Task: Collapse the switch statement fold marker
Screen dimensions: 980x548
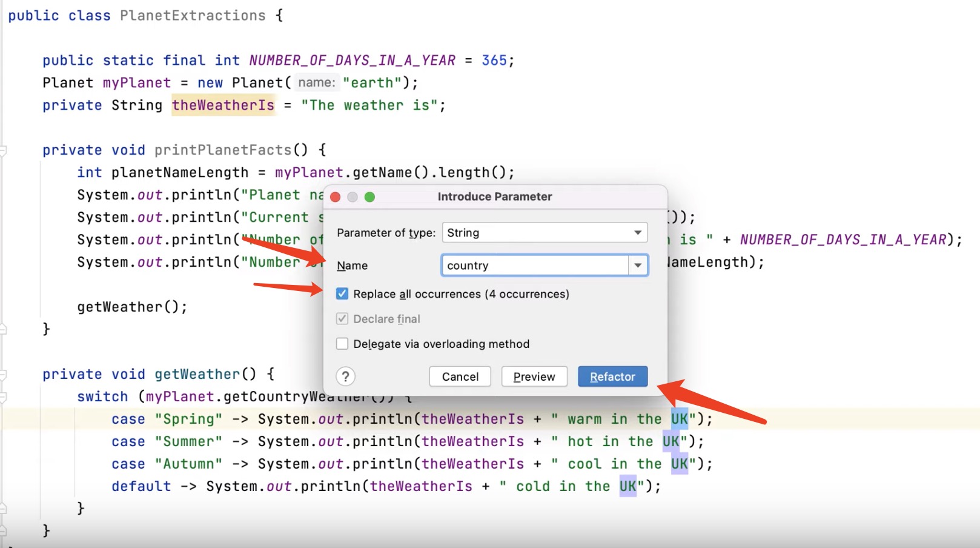Action: (3, 397)
